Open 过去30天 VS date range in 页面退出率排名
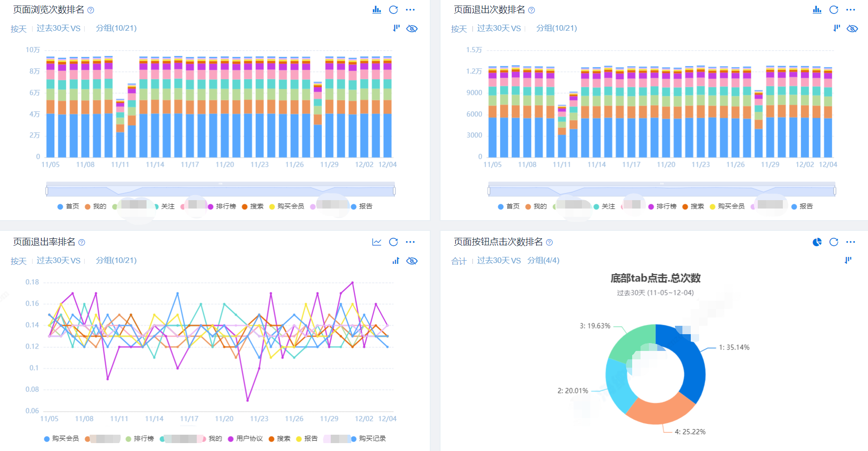This screenshot has width=868, height=451. (59, 261)
